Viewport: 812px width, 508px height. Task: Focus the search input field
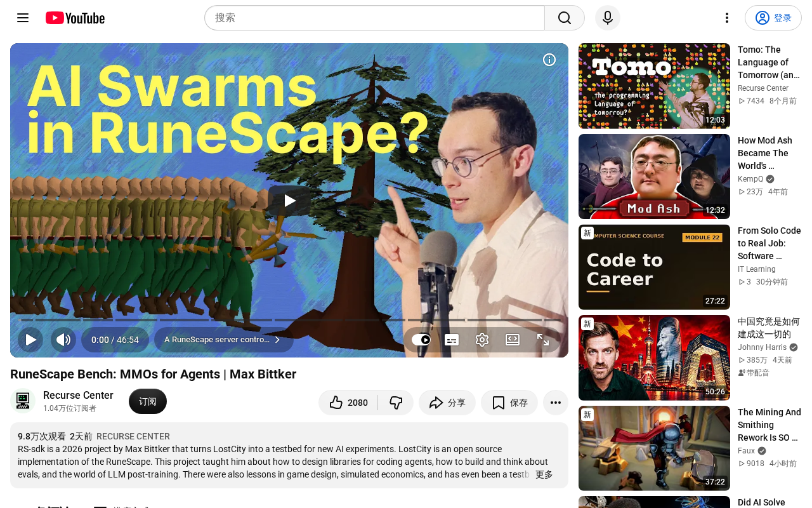click(x=374, y=18)
